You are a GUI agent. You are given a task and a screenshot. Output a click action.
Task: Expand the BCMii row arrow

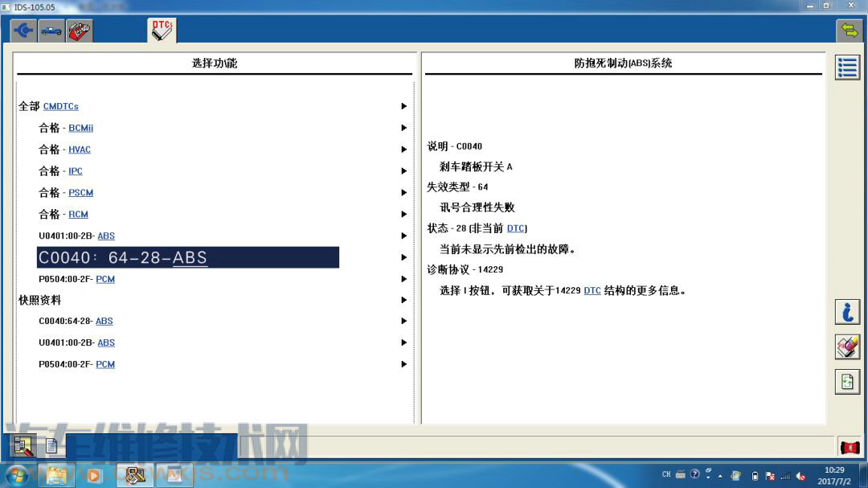click(403, 128)
